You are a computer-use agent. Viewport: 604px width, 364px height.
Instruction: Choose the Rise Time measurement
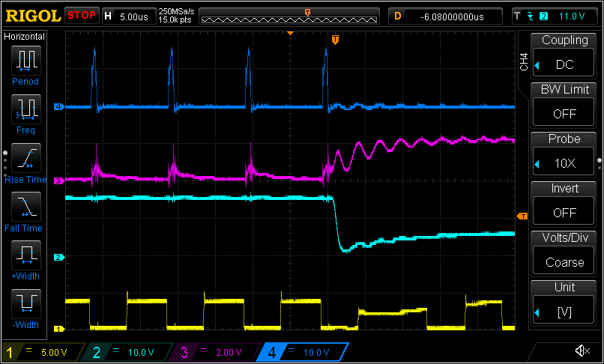click(x=26, y=159)
